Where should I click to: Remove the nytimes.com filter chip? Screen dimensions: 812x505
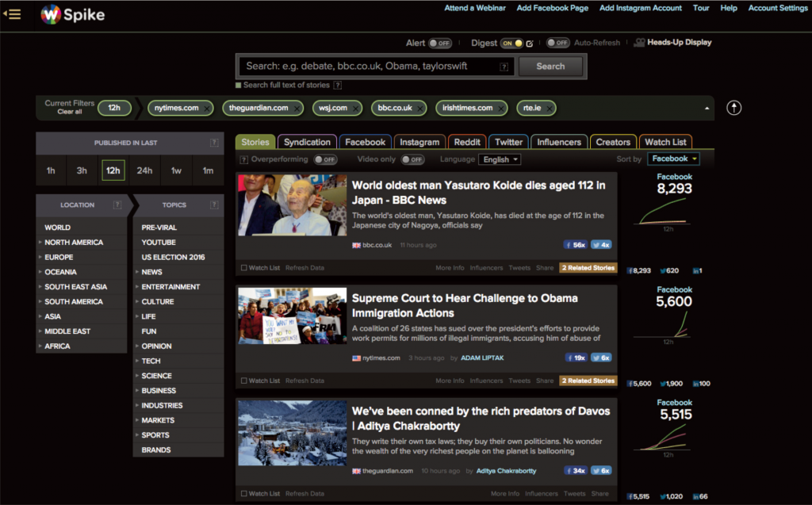pyautogui.click(x=208, y=108)
